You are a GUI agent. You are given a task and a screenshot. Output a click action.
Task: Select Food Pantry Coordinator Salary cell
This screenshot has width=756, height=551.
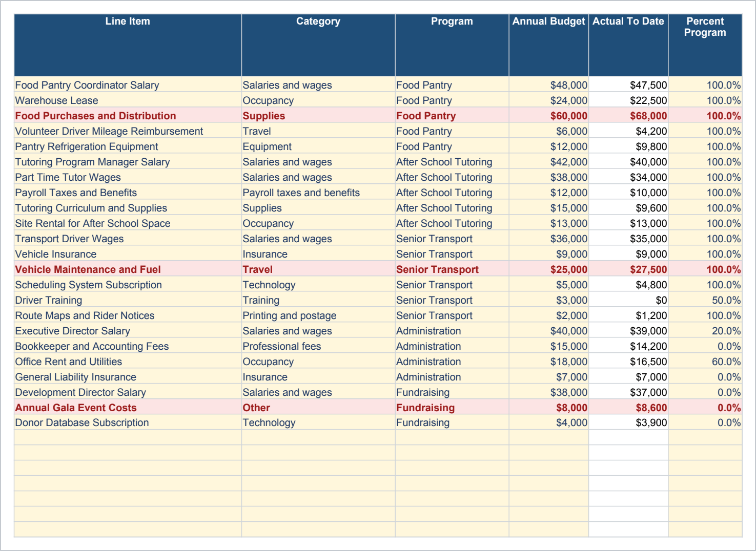click(128, 85)
